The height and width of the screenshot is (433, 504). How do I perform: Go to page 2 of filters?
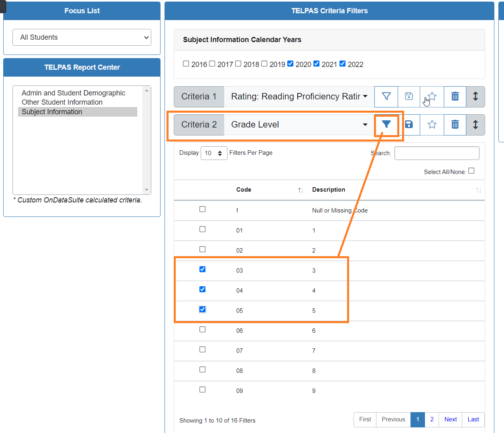(x=432, y=419)
